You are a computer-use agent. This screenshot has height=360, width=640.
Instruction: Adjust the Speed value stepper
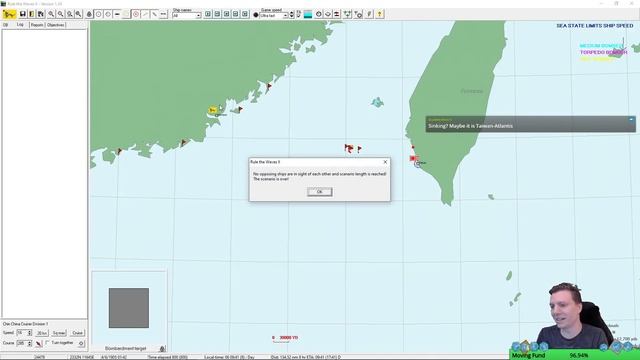29,333
